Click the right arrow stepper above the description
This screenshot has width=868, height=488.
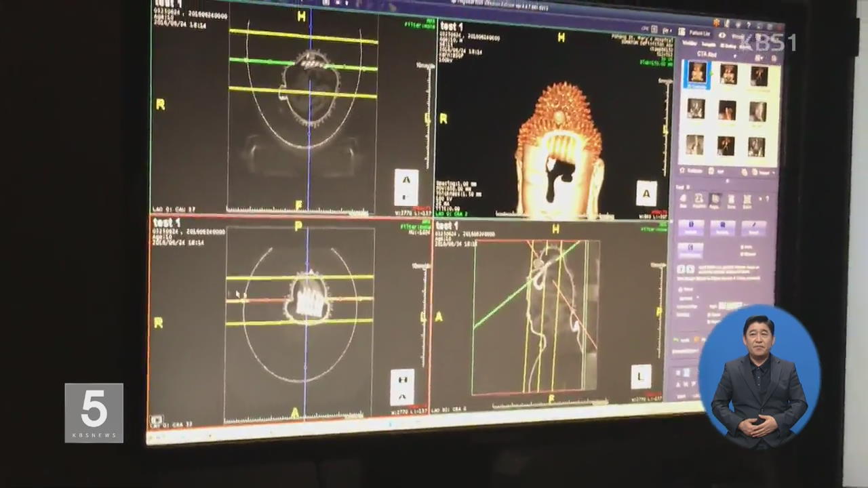[690, 269]
